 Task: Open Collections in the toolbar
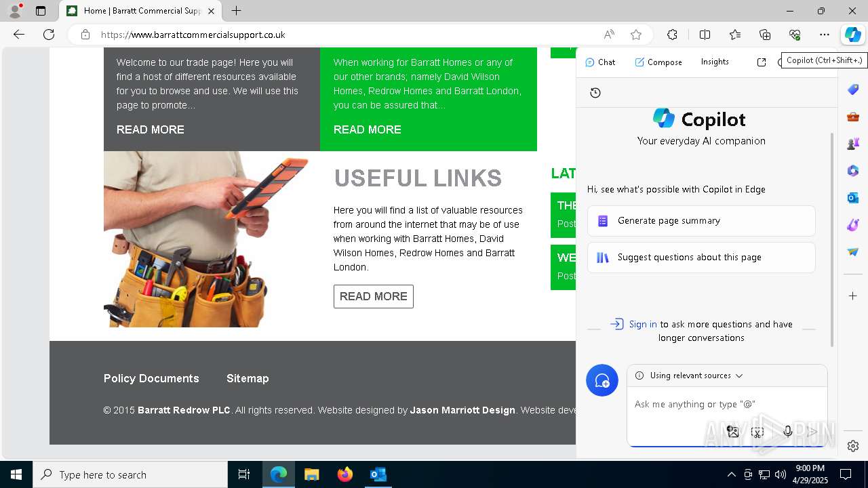pos(765,35)
